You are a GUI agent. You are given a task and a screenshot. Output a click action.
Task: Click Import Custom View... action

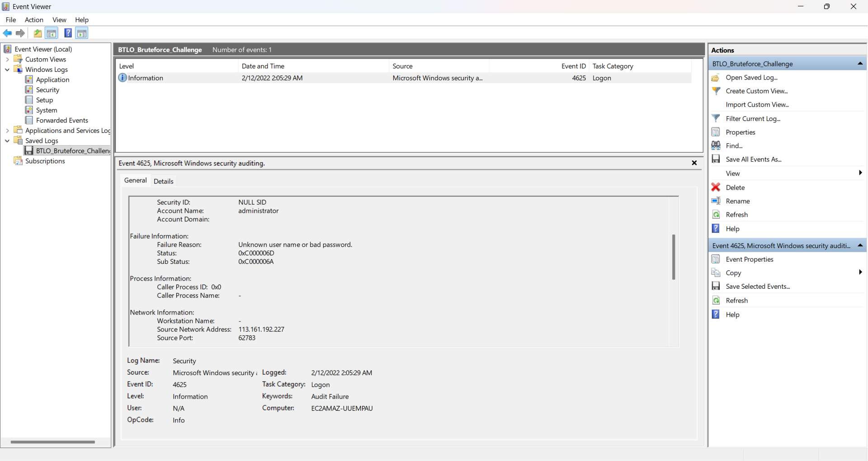pos(757,104)
